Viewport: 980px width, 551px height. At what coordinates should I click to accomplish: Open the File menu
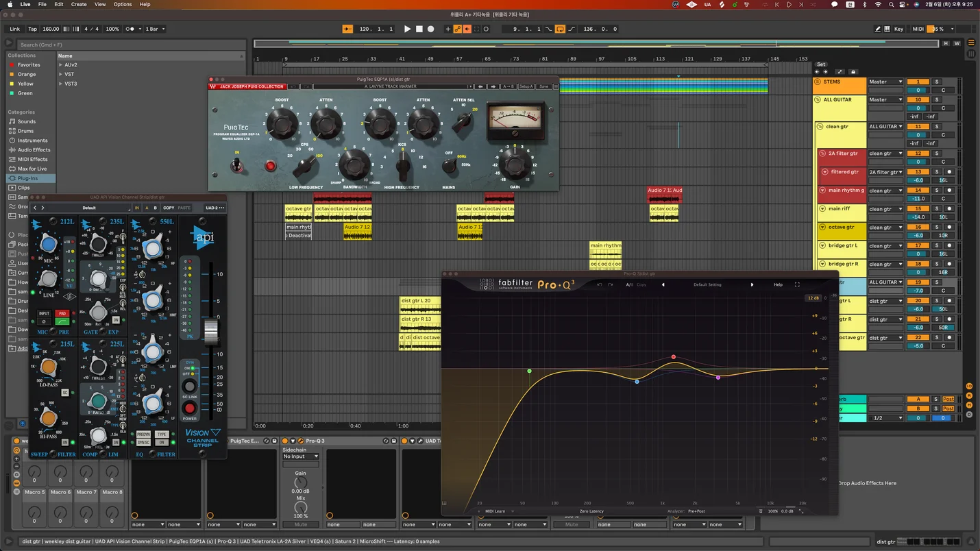44,4
